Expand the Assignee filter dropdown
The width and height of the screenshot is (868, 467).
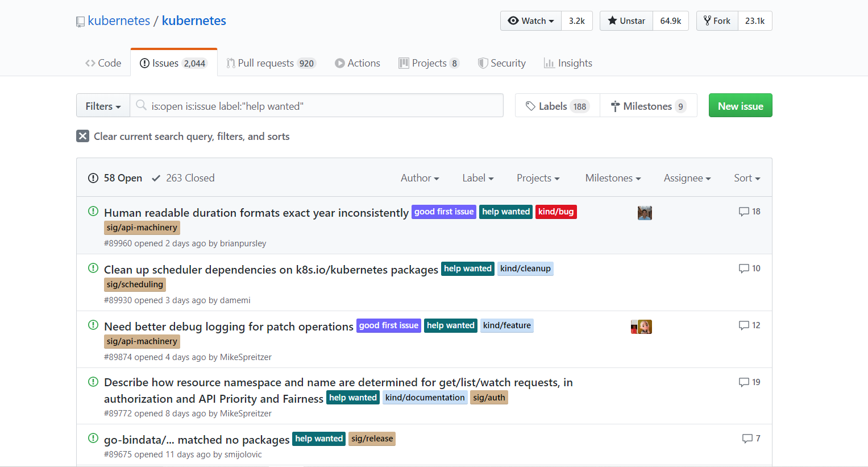(x=687, y=178)
